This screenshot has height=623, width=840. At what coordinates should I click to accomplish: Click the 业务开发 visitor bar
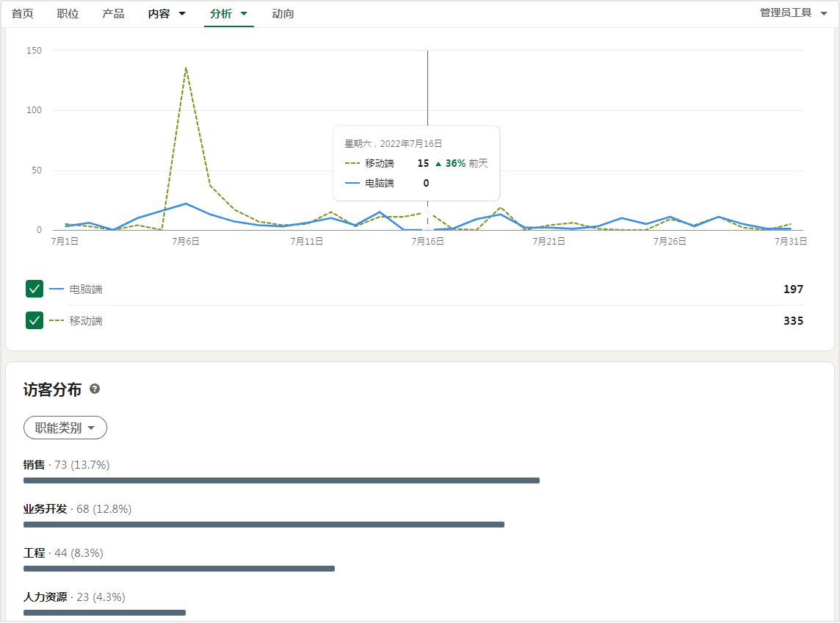tap(264, 525)
